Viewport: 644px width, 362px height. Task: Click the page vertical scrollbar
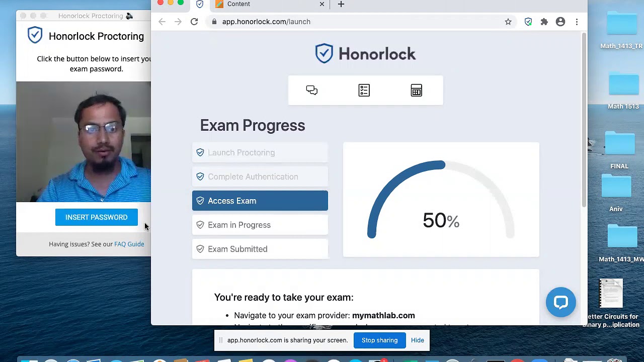[x=584, y=121]
